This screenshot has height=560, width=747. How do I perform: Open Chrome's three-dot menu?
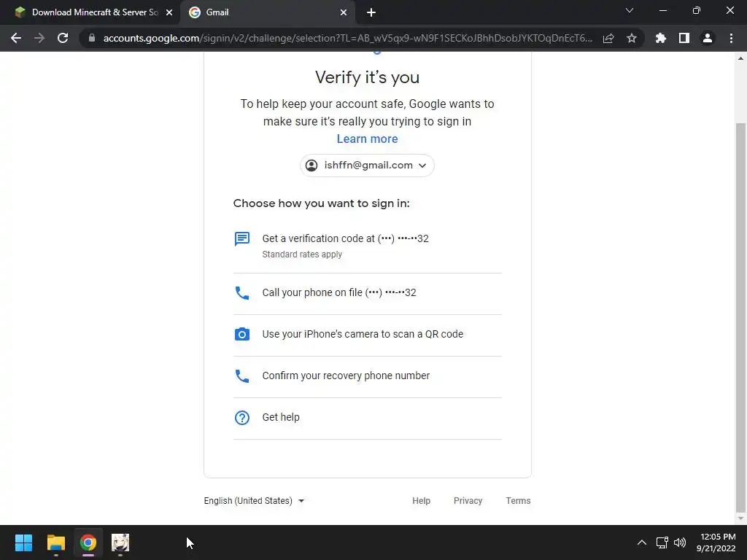(731, 38)
